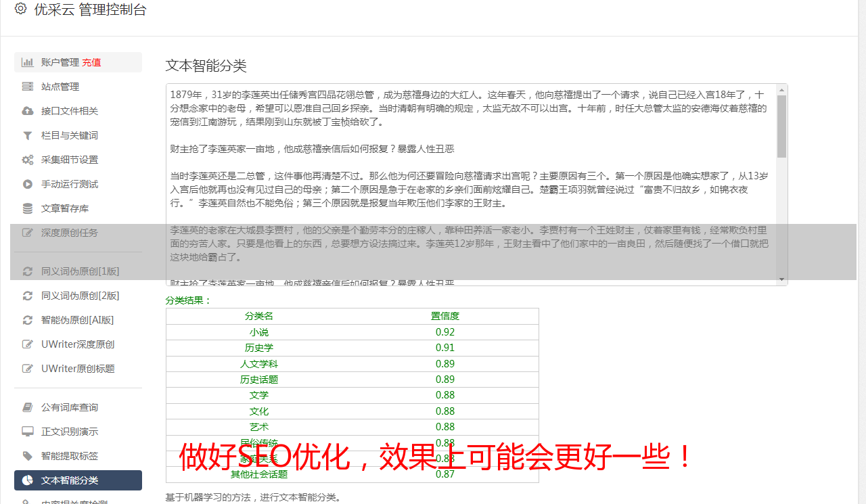Click the 优采云 管理控制台 title
The height and width of the screenshot is (504, 866).
click(90, 9)
